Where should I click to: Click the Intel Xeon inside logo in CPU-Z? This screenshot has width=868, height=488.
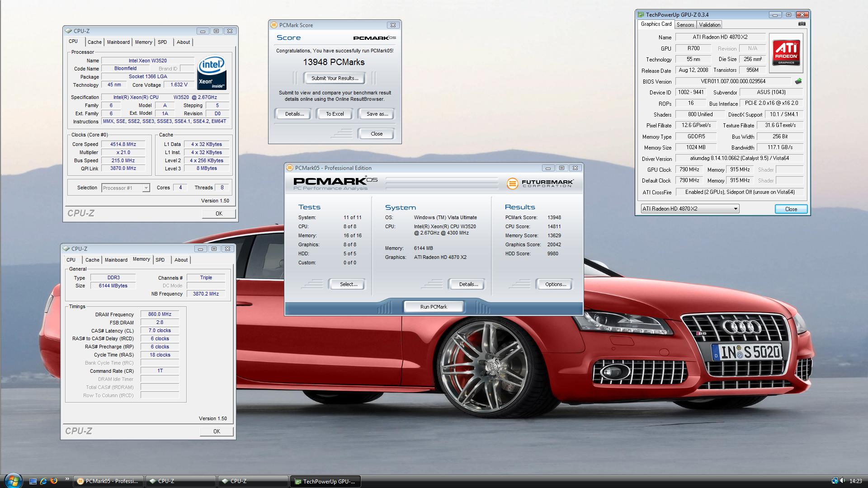click(212, 73)
